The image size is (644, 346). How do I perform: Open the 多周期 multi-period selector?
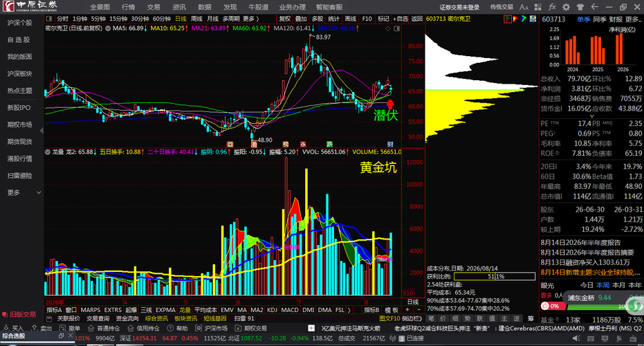[x=231, y=19]
